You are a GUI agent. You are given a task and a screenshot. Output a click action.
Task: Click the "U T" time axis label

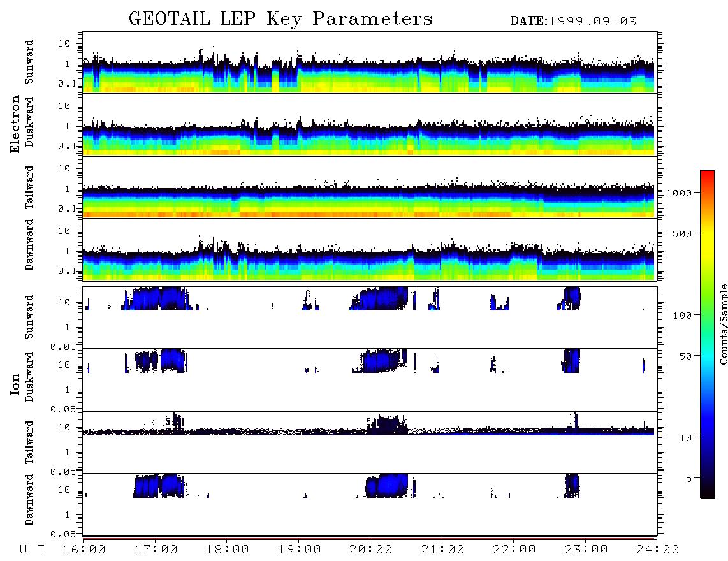[32, 550]
